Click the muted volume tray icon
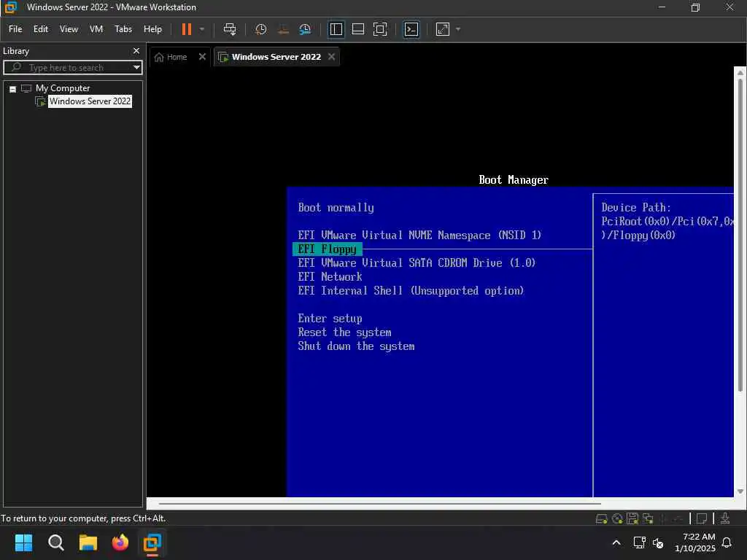 point(658,542)
